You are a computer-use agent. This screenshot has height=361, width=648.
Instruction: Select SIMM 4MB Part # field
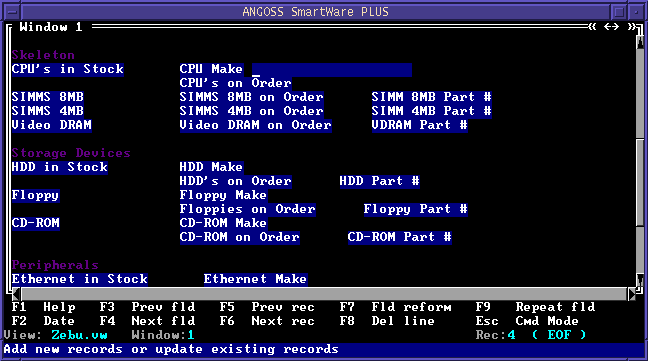pos(431,111)
